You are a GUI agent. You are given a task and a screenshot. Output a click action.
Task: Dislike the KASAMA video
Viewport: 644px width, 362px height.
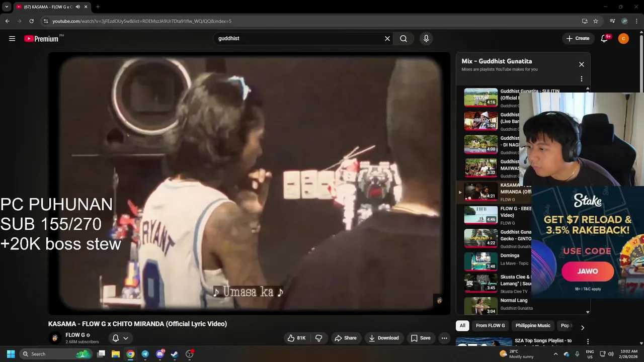click(319, 338)
